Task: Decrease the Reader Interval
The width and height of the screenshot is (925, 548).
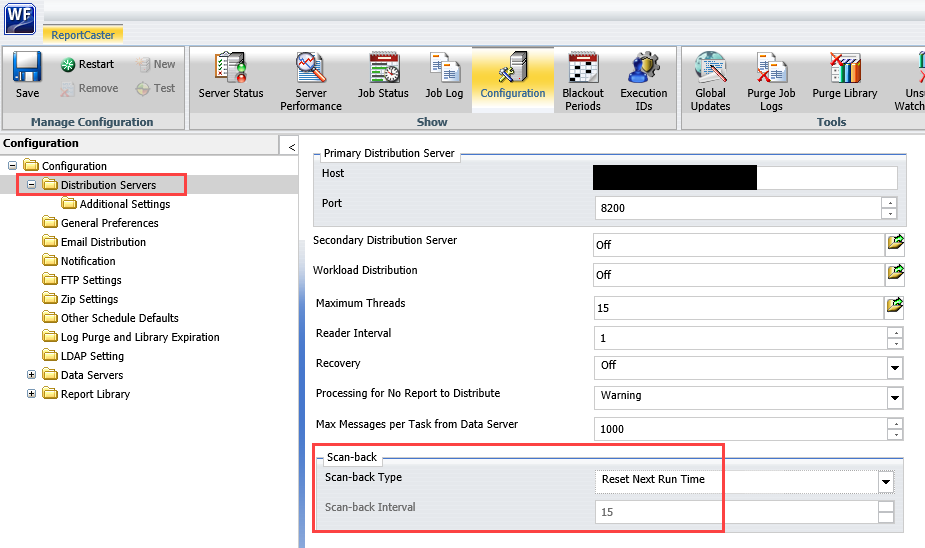Action: 896,343
